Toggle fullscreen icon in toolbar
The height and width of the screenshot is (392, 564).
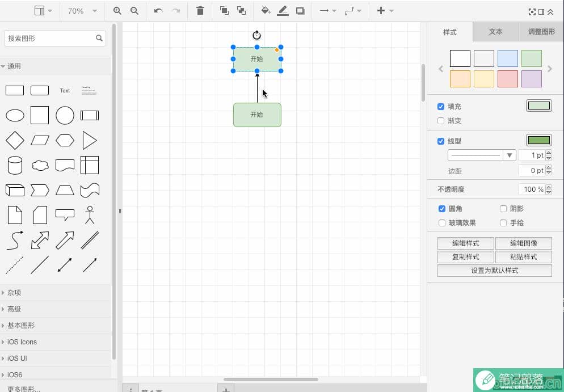532,12
